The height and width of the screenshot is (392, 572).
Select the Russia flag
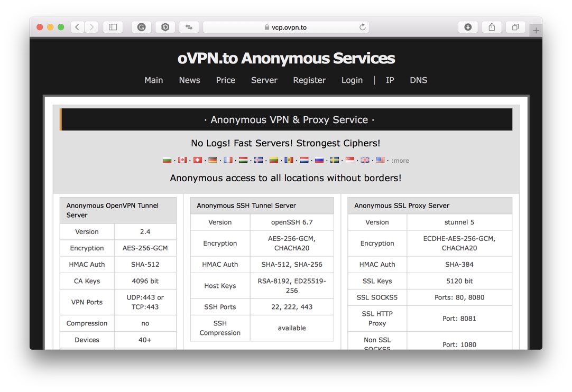point(319,160)
